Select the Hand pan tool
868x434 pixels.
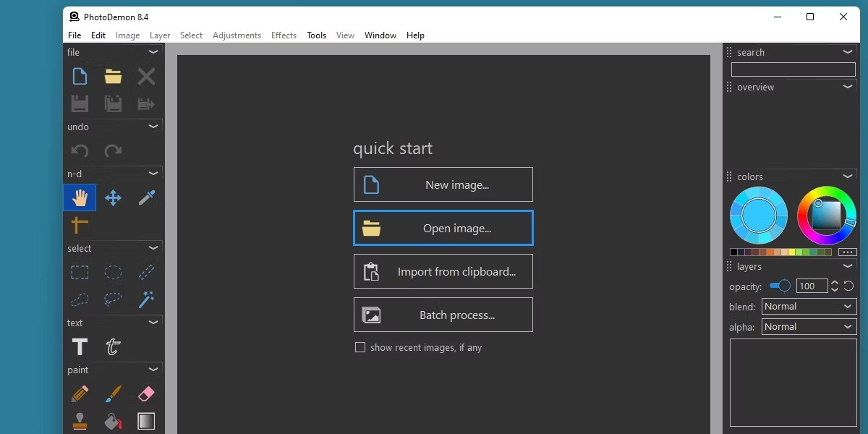click(80, 197)
